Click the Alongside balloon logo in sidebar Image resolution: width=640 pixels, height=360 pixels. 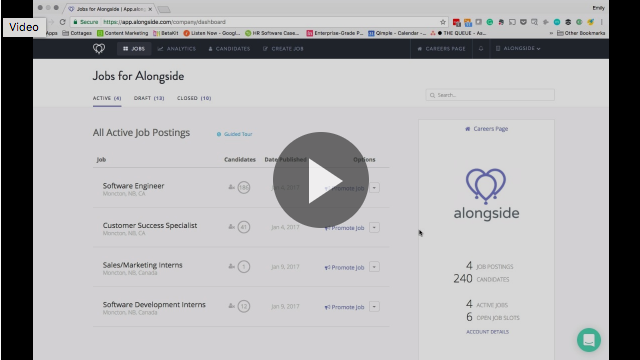[x=486, y=186]
